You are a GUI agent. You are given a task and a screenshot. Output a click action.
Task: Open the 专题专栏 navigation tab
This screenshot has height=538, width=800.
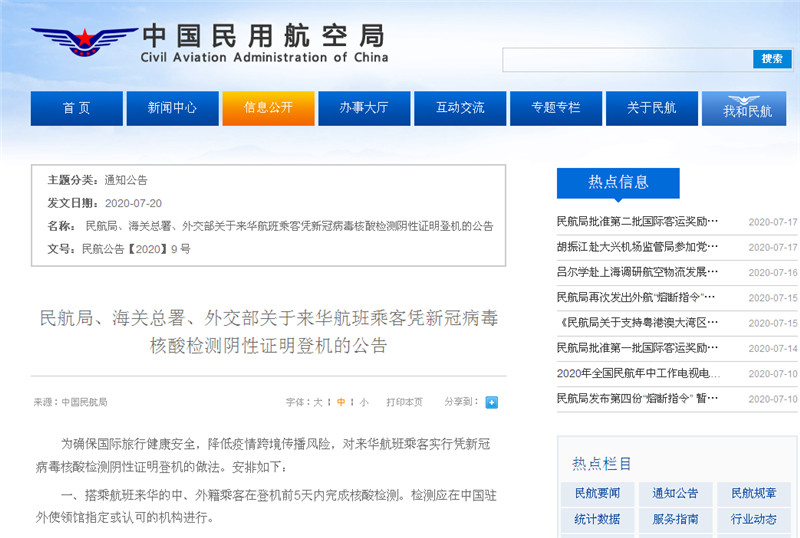[x=555, y=108]
